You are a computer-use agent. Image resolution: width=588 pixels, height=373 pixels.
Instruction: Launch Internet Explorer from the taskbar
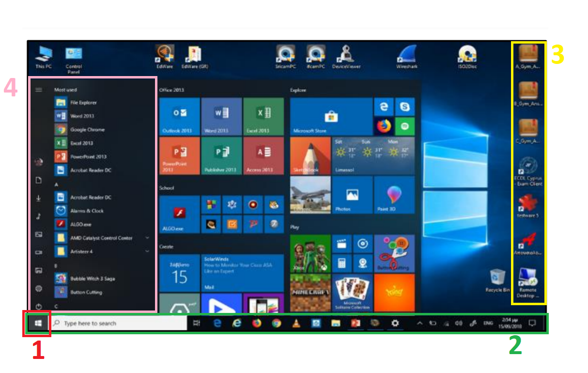click(236, 323)
